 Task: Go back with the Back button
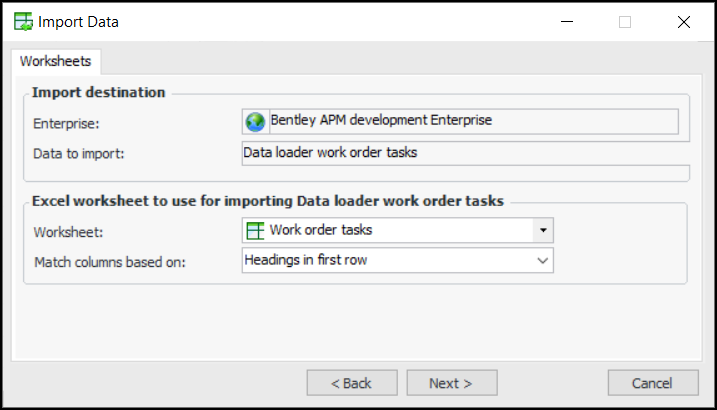(x=352, y=383)
